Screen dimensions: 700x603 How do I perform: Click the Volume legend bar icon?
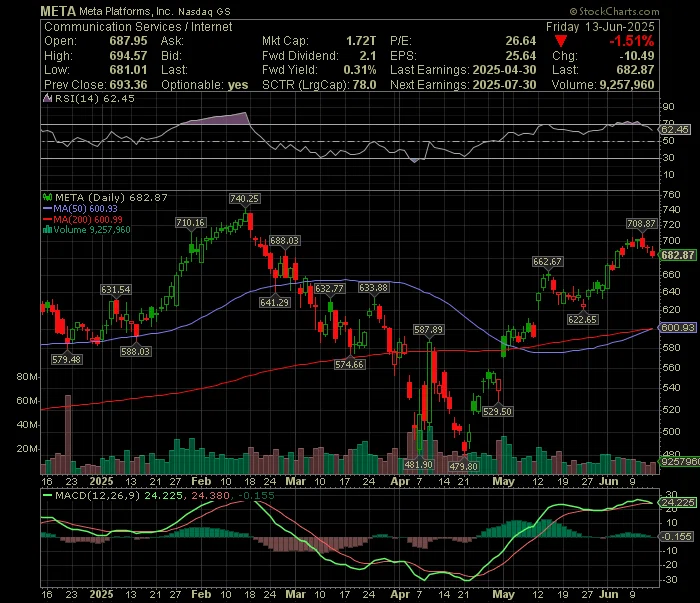point(47,230)
